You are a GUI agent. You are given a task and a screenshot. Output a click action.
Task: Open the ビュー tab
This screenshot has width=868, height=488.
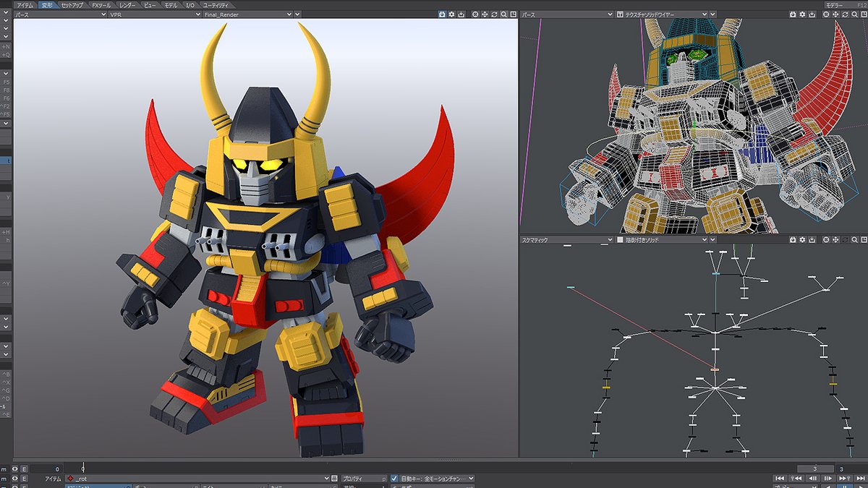[150, 5]
